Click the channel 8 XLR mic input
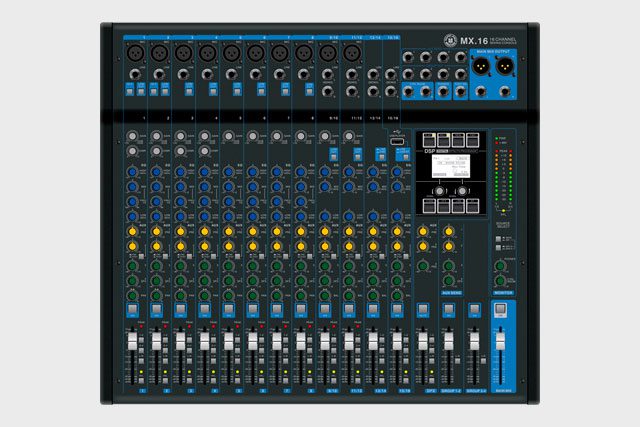The height and width of the screenshot is (427, 640). click(305, 51)
